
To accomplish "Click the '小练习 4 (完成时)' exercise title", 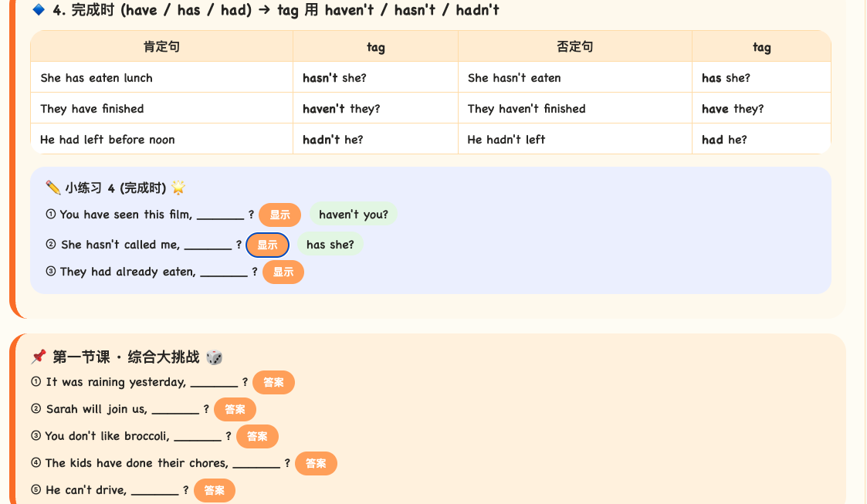I will coord(116,188).
